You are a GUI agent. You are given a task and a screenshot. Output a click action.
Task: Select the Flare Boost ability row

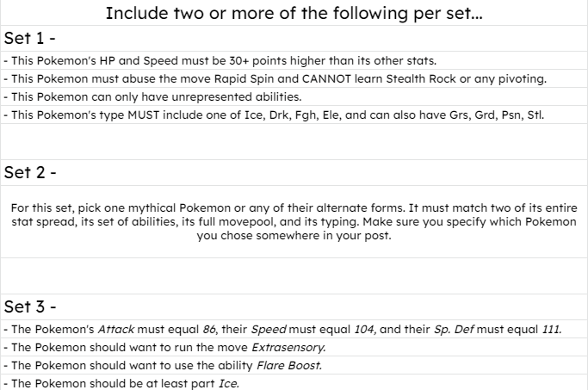click(x=294, y=365)
